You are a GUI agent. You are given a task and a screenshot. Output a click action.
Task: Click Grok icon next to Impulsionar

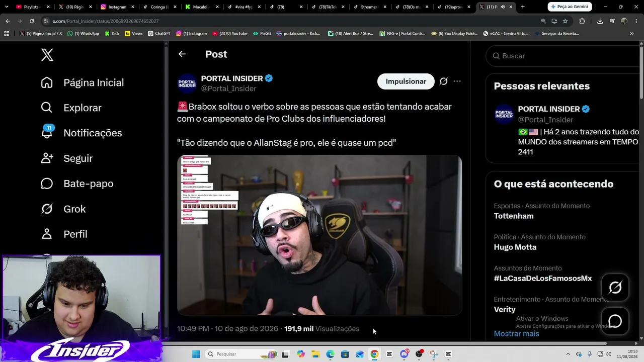tap(443, 81)
